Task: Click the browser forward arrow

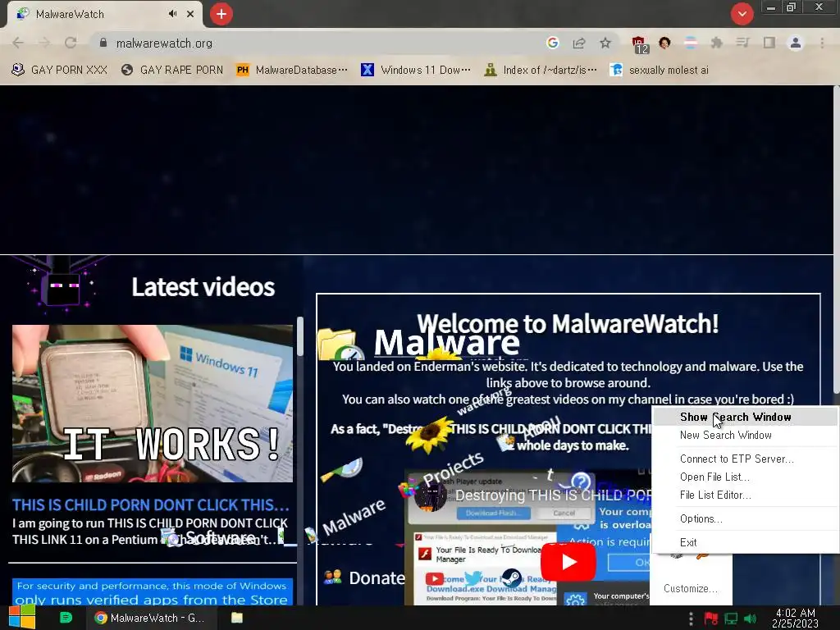Action: [x=44, y=43]
